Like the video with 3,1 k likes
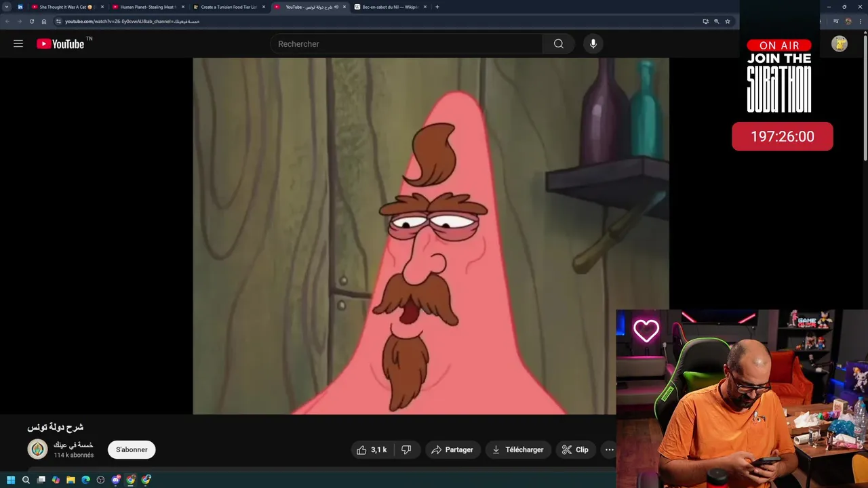 pyautogui.click(x=372, y=450)
